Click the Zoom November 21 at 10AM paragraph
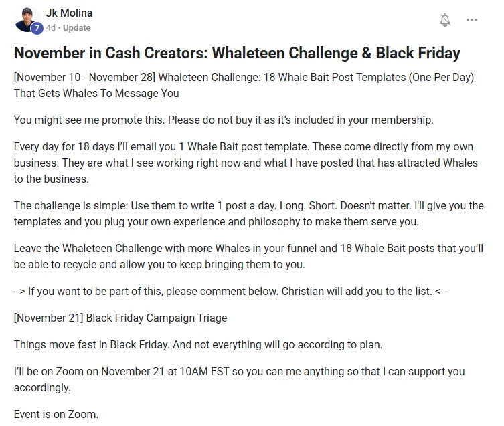Image resolution: width=504 pixels, height=426 pixels. [239, 379]
